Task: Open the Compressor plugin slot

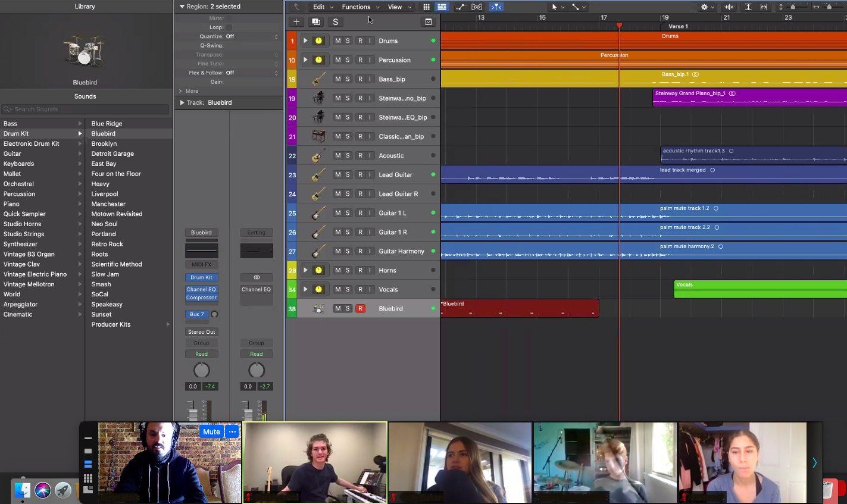Action: (201, 298)
